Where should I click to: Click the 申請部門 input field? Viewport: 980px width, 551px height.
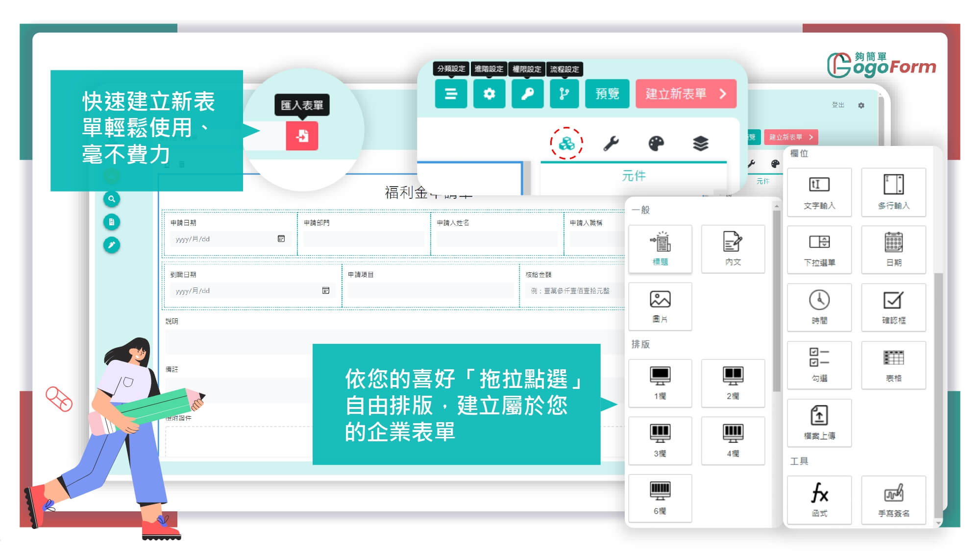coord(363,239)
